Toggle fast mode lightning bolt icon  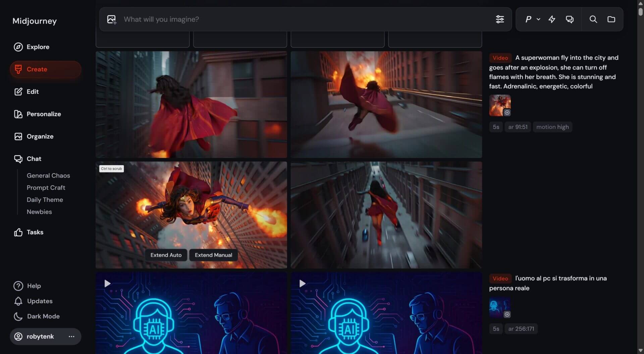click(x=552, y=19)
